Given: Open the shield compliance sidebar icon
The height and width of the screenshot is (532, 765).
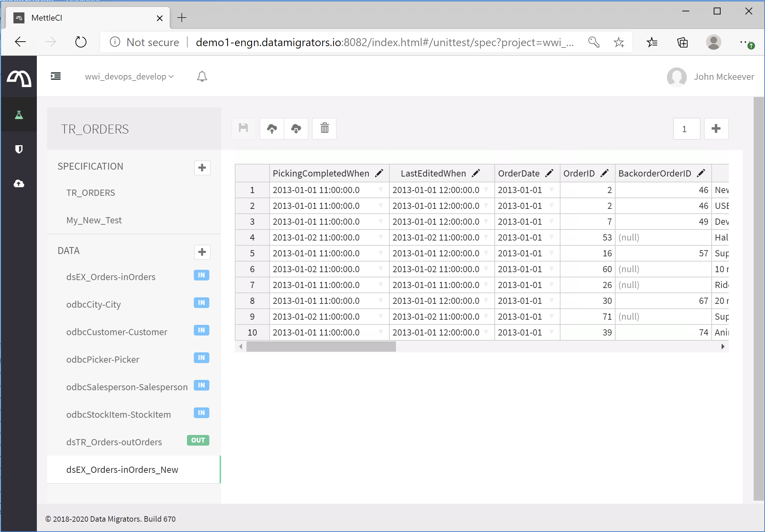Looking at the screenshot, I should coord(19,149).
